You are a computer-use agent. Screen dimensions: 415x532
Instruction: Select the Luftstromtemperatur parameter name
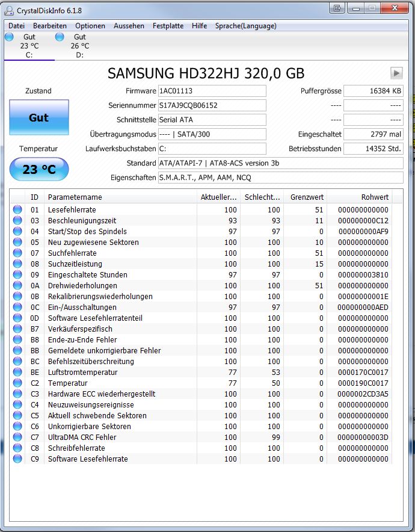[83, 372]
